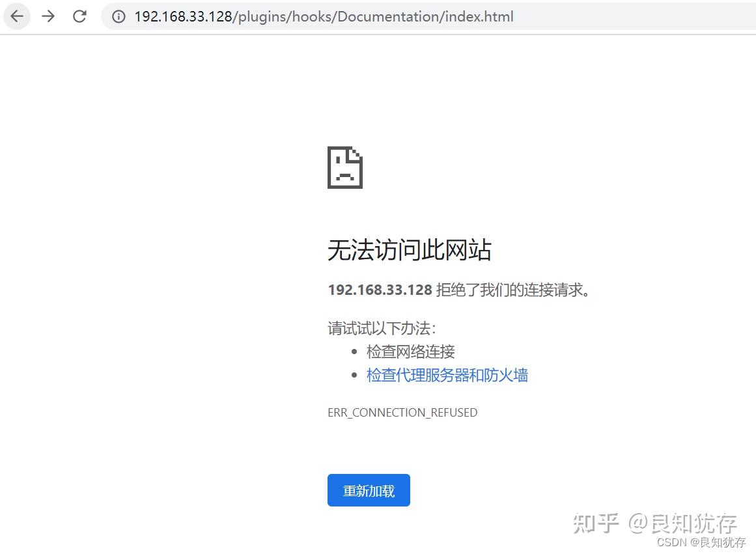Click the reload arrow next to forward button

[x=79, y=16]
